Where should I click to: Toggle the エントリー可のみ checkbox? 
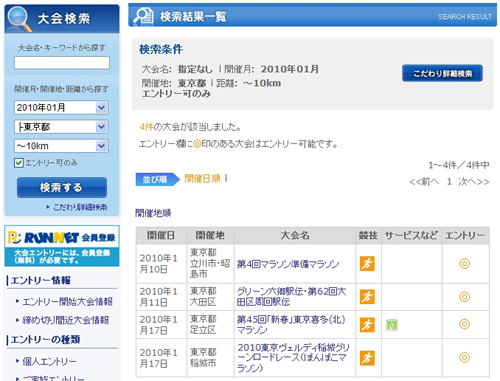click(19, 163)
